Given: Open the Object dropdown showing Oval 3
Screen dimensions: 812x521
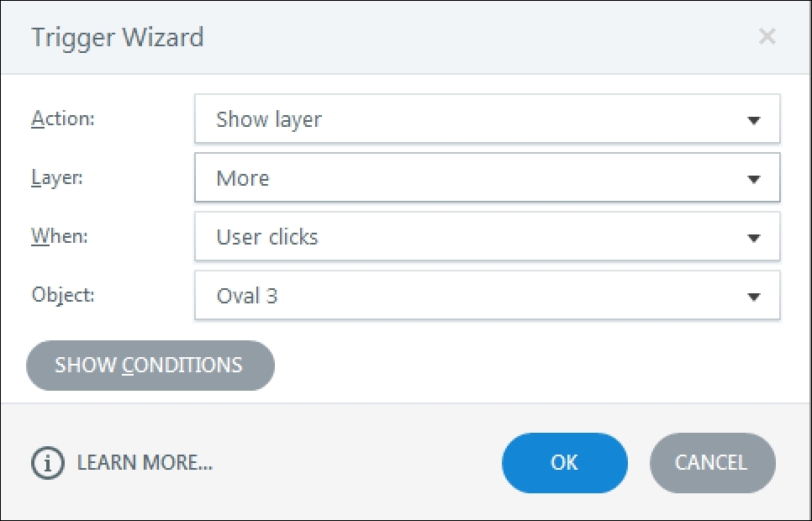Looking at the screenshot, I should coord(488,296).
